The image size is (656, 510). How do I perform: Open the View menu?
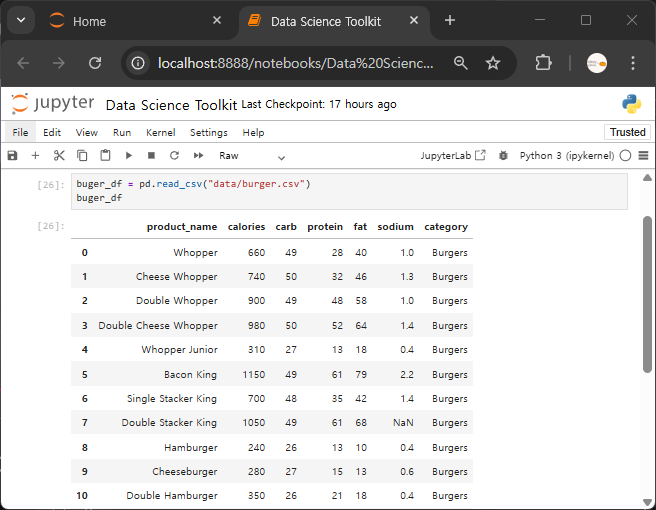pyautogui.click(x=87, y=133)
